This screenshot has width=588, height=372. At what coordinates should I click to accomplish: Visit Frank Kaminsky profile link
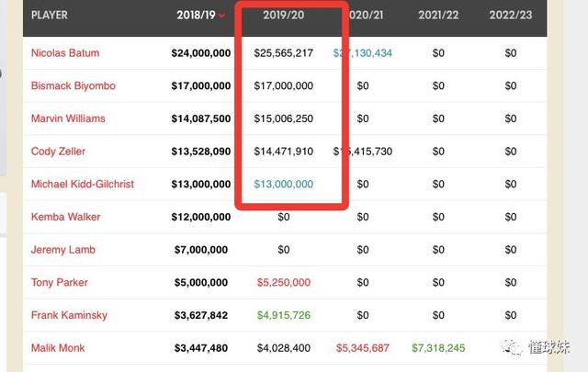pos(69,315)
